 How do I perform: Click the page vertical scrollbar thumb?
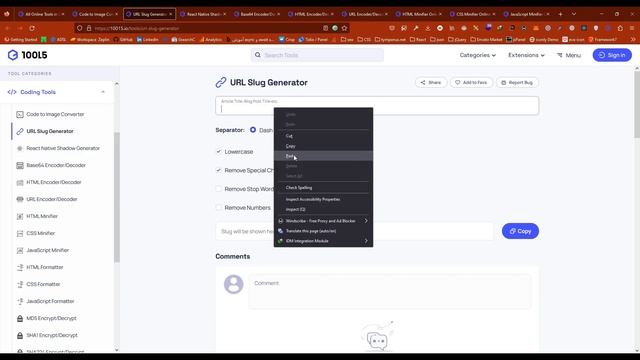636,104
